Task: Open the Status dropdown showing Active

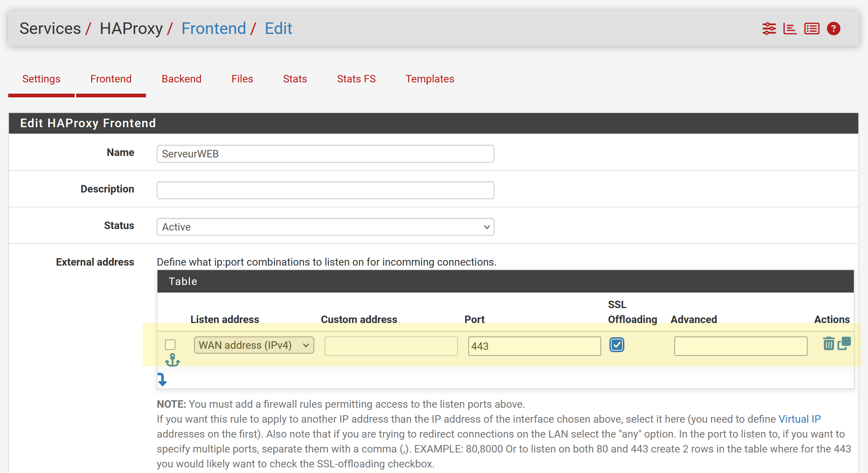Action: pyautogui.click(x=325, y=227)
